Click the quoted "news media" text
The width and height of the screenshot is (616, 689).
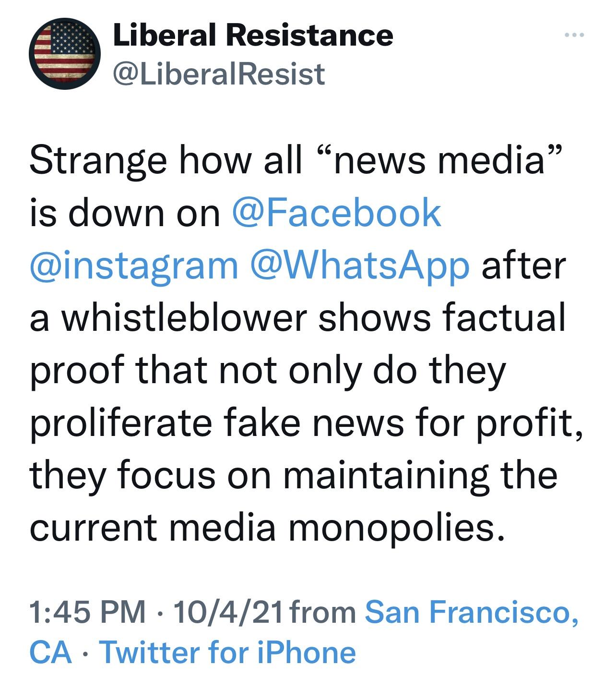[436, 161]
